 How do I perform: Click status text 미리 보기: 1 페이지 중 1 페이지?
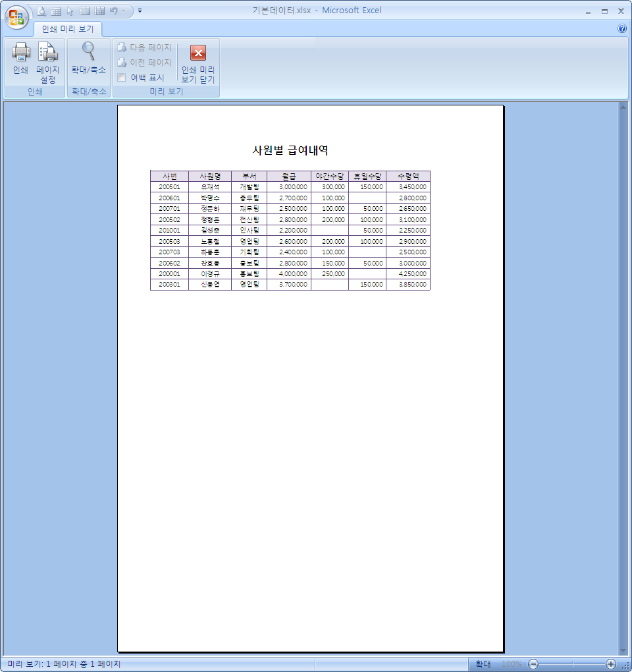point(64,664)
